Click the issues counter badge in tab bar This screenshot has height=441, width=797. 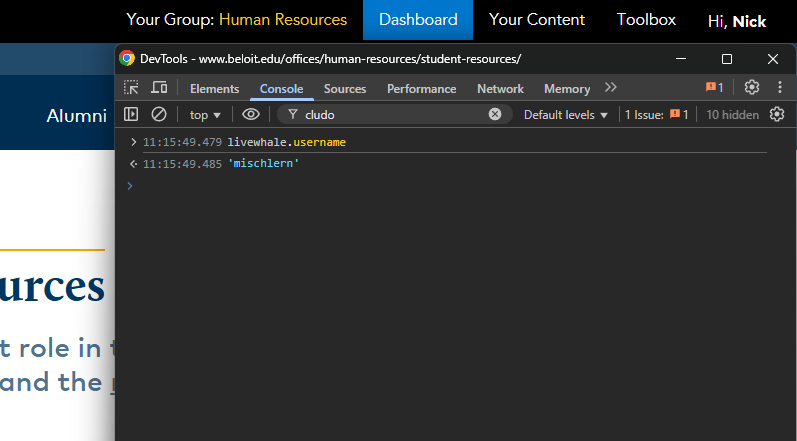[x=714, y=88]
